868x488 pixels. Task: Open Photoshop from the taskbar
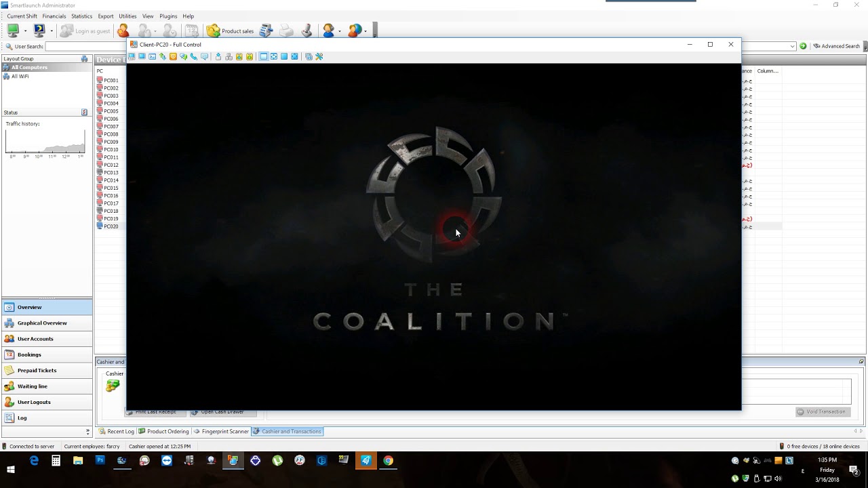click(x=100, y=461)
